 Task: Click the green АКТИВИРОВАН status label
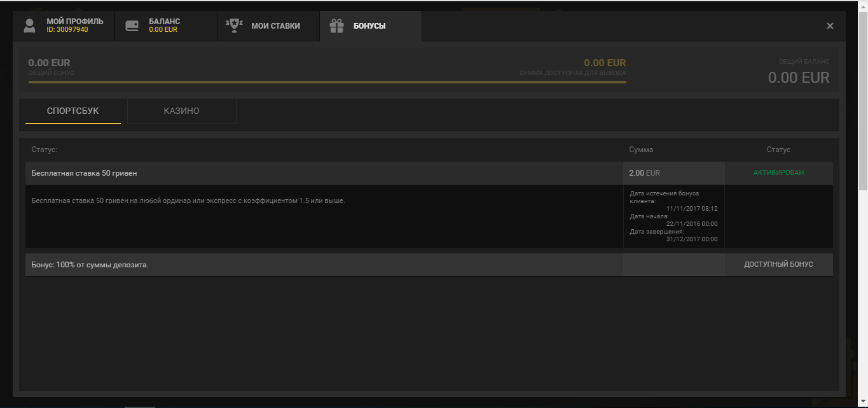pyautogui.click(x=778, y=172)
